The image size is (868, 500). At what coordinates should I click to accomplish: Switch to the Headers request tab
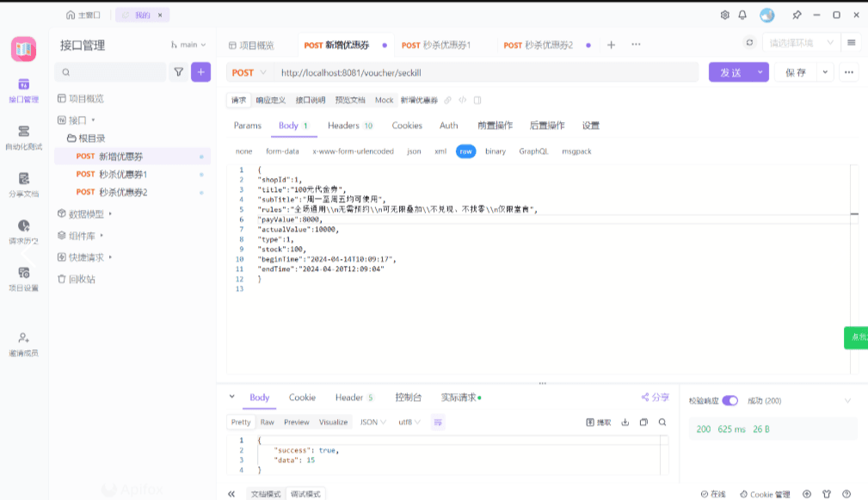coord(349,126)
